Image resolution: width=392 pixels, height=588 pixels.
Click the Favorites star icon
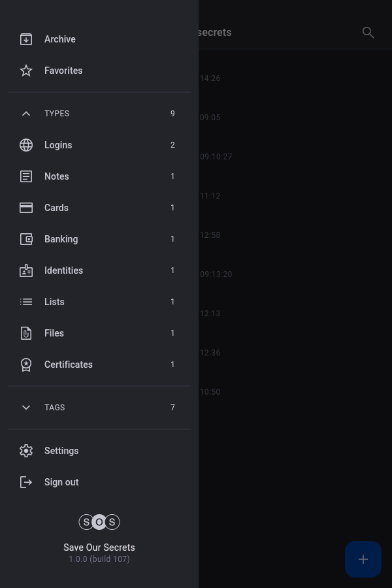coord(26,71)
